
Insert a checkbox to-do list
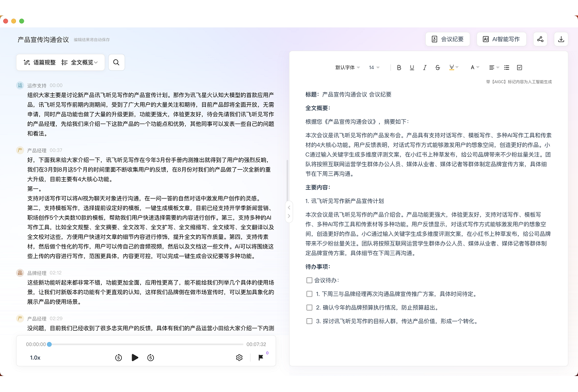pos(519,68)
